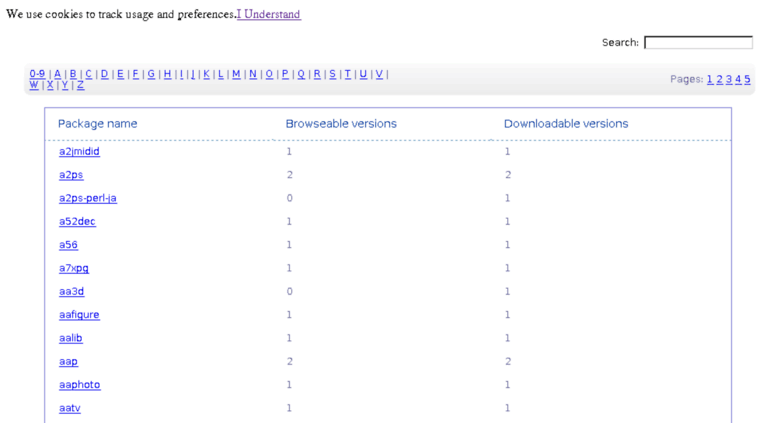The width and height of the screenshot is (777, 423).
Task: Open the aaphoto package
Action: pyautogui.click(x=80, y=384)
